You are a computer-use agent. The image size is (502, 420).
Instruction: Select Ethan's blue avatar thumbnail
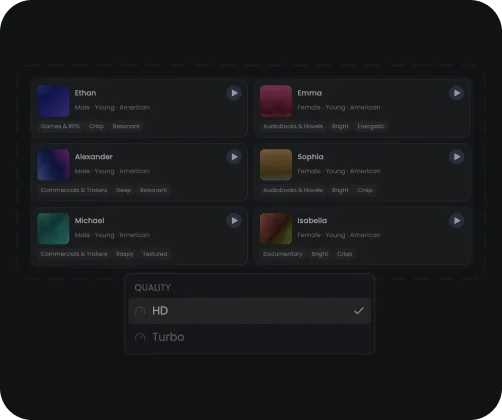coord(53,101)
